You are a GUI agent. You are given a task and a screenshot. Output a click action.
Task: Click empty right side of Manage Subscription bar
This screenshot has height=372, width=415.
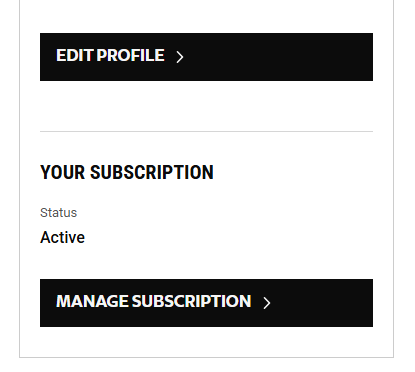click(322, 303)
